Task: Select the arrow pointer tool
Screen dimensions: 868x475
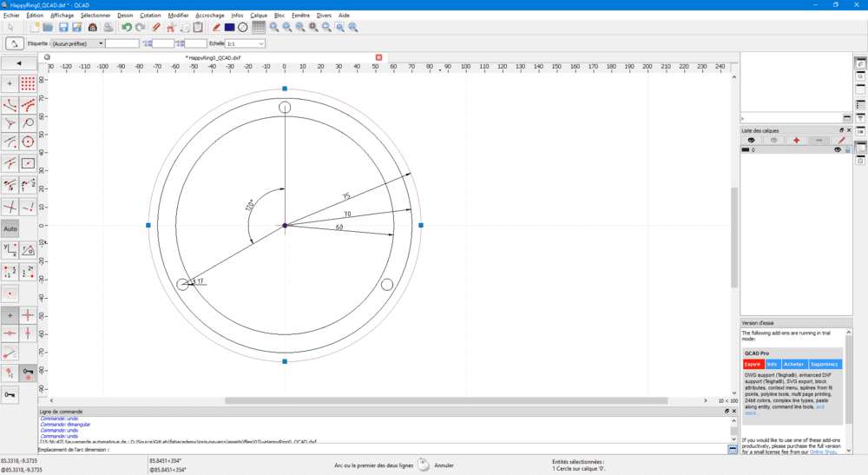Action: (x=10, y=27)
